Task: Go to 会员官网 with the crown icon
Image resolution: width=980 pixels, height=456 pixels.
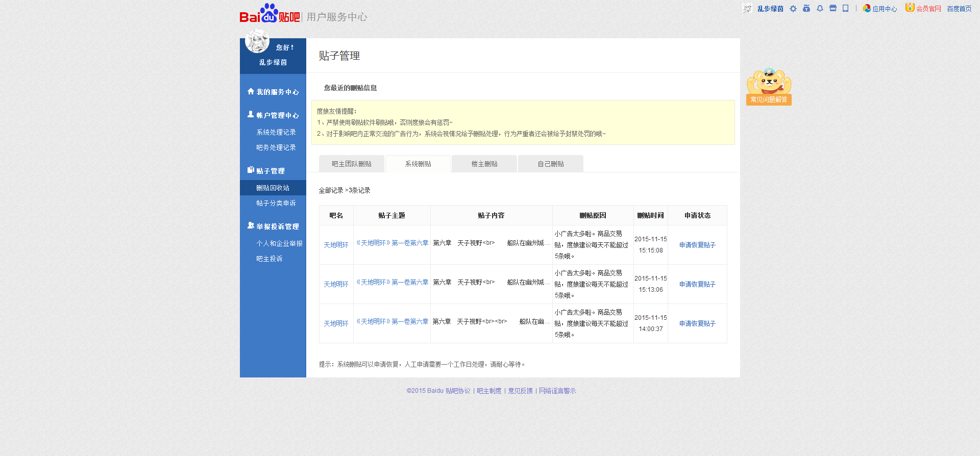Action: pos(923,9)
